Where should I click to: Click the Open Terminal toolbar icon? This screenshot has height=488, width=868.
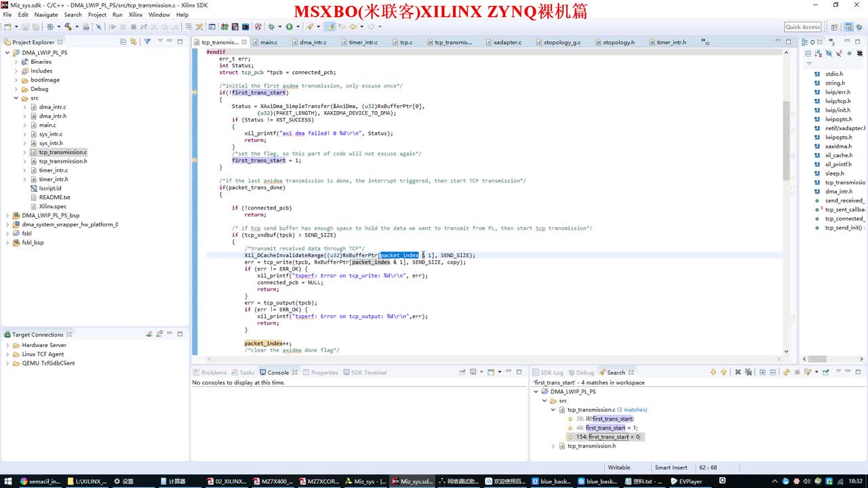tap(212, 27)
